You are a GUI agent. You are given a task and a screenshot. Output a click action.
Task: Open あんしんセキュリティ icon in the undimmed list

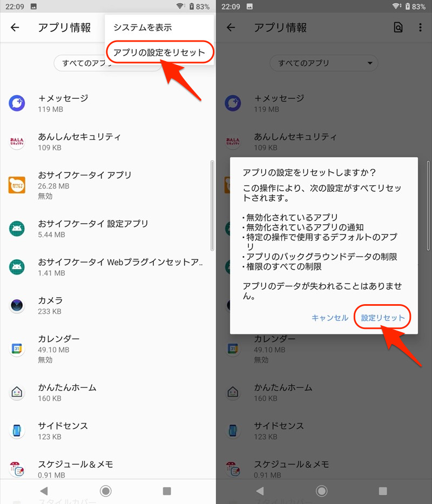(x=17, y=142)
